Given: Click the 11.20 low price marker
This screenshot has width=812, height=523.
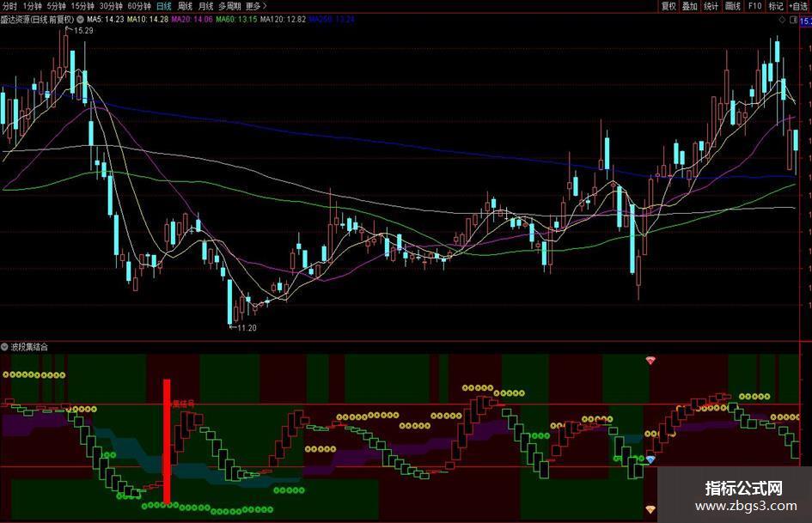Looking at the screenshot, I should pyautogui.click(x=247, y=328).
